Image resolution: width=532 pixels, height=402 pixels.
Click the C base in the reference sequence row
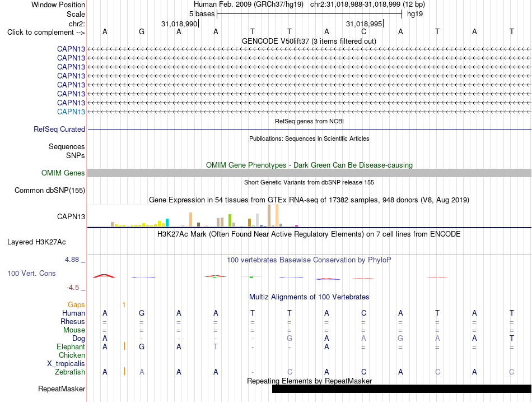click(363, 31)
